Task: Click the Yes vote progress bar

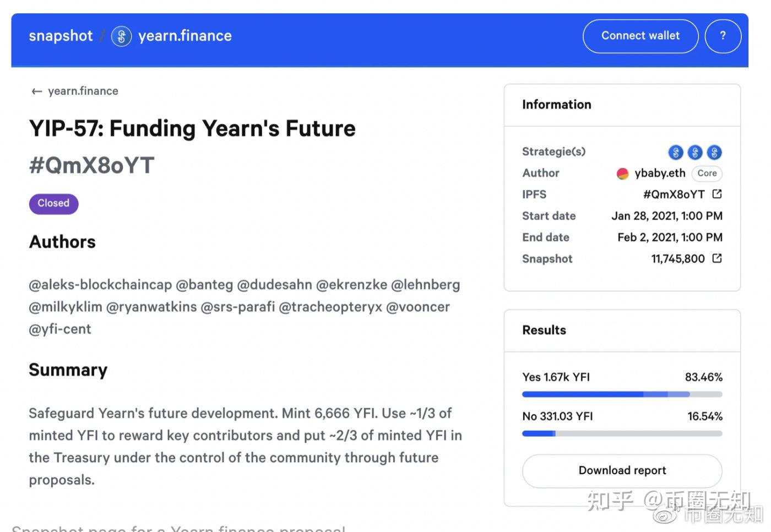Action: [622, 394]
